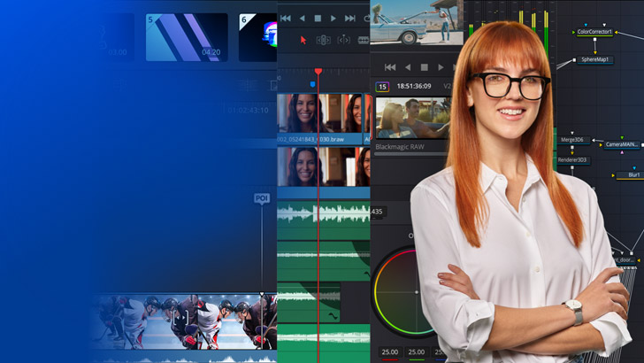The image size is (644, 363).
Task: Jump to first frame in timeline transport bar
Action: click(x=286, y=18)
